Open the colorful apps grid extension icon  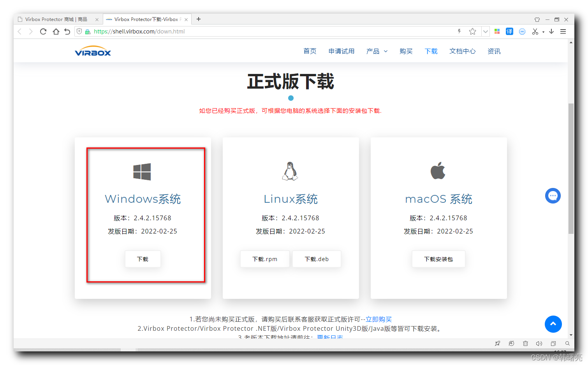tap(497, 32)
